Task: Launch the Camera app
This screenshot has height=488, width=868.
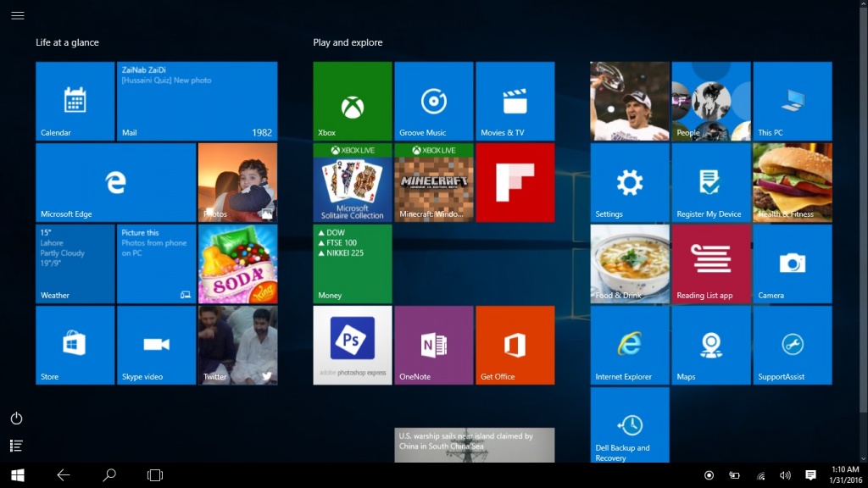Action: point(792,263)
